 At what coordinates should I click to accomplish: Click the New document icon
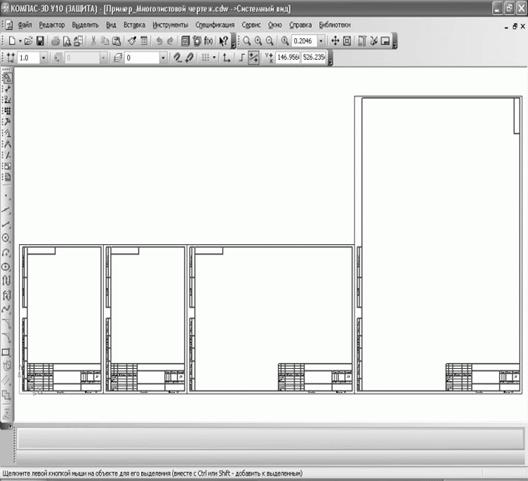pyautogui.click(x=12, y=41)
